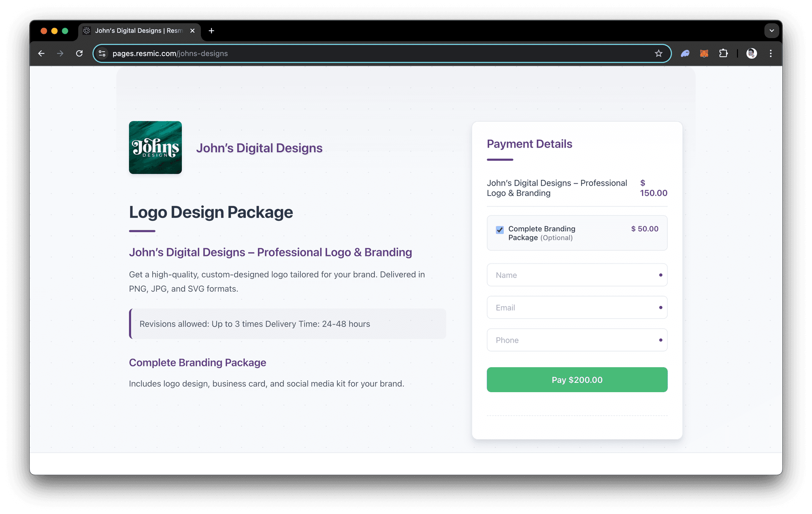Open the browser extensions puzzle icon
The image size is (812, 514).
[723, 53]
